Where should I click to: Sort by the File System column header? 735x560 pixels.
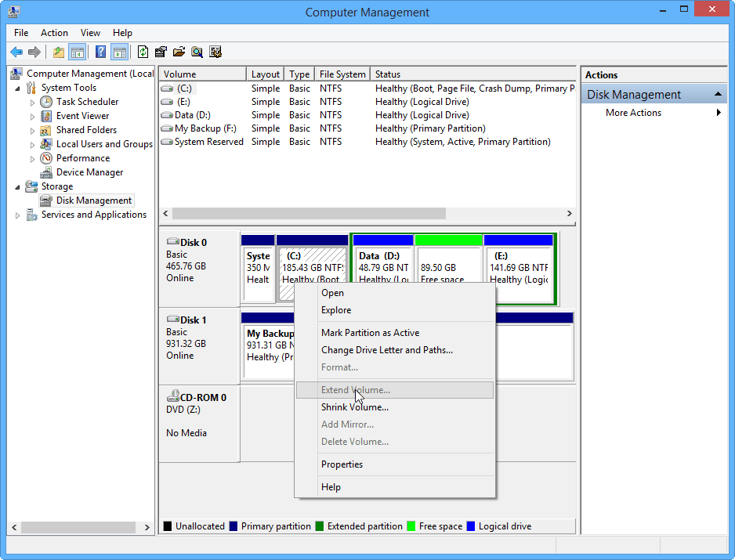tap(342, 74)
